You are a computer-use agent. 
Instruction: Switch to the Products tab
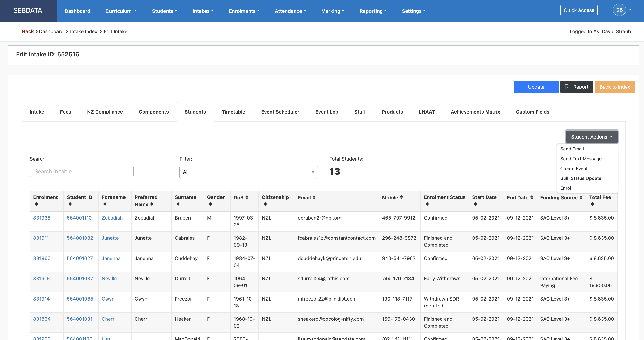[x=392, y=112]
